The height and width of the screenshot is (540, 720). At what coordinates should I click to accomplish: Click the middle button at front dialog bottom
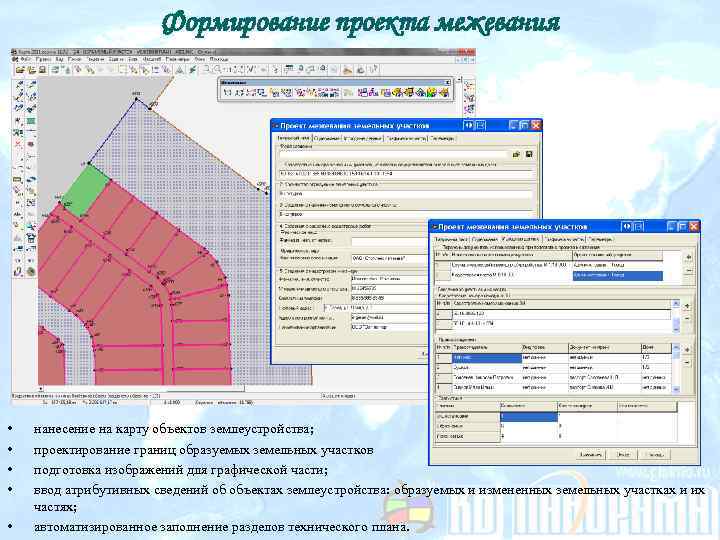tap(623, 455)
